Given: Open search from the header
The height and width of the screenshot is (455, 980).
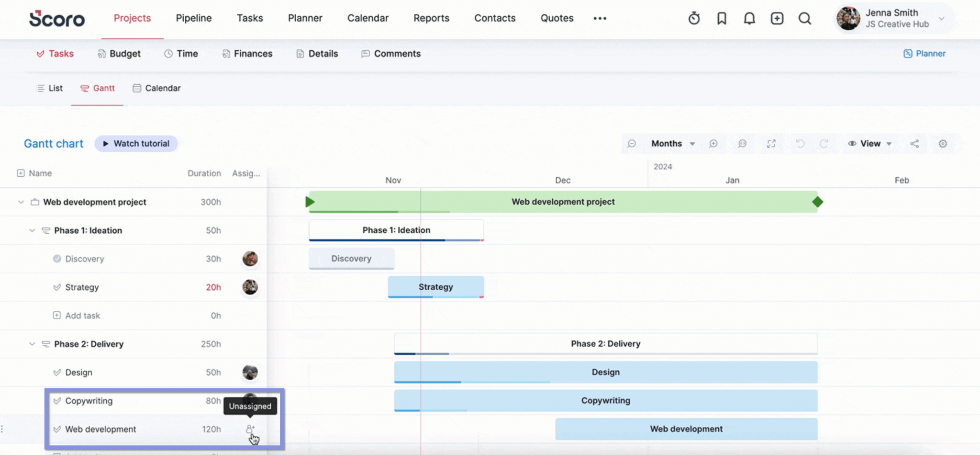Looking at the screenshot, I should coord(804,18).
